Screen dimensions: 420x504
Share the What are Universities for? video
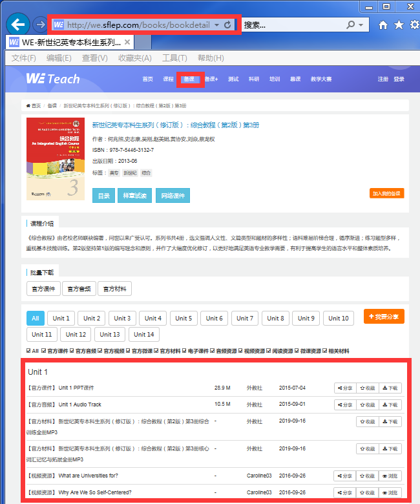click(x=345, y=476)
